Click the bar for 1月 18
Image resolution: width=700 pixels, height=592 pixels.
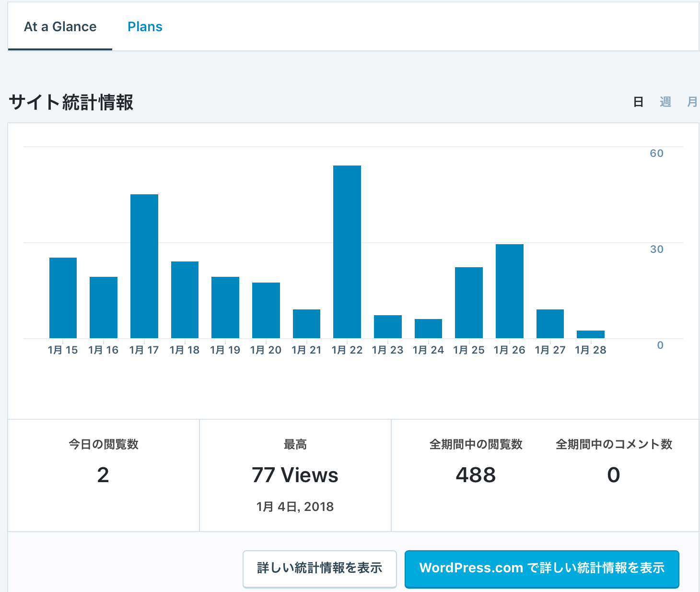185,300
